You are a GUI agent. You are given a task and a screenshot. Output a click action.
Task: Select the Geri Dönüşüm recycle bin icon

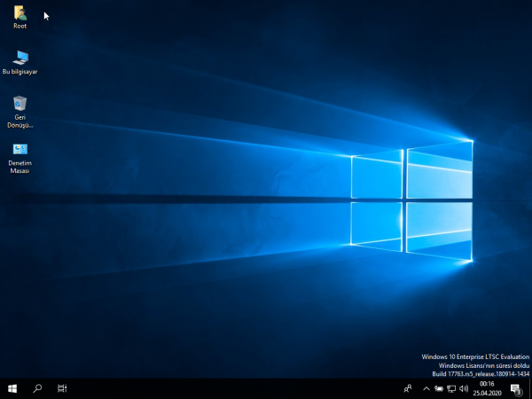(20, 105)
